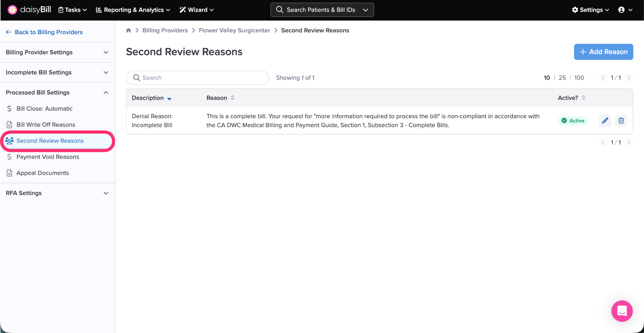This screenshot has height=333, width=644.
Task: Select 25 results per page
Action: [x=562, y=78]
